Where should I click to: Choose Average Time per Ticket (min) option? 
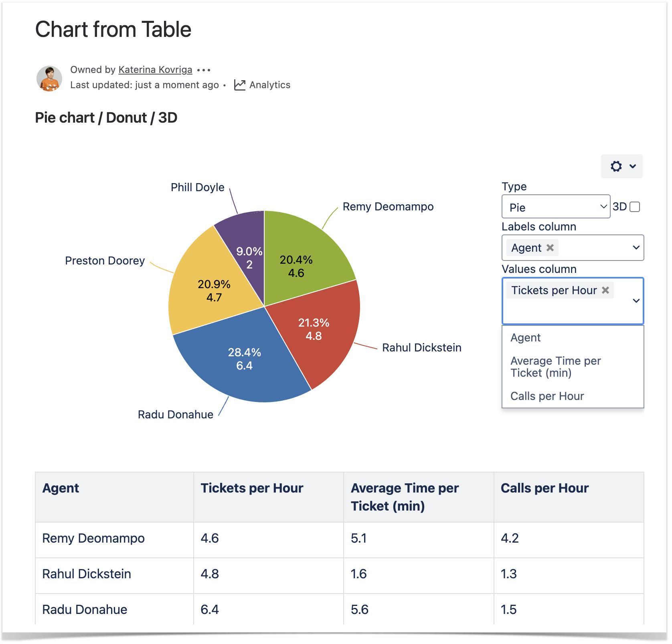(555, 367)
